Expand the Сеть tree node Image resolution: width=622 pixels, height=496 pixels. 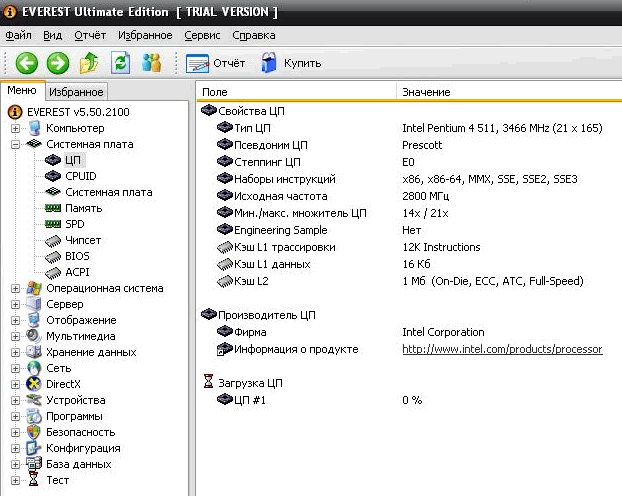point(15,368)
